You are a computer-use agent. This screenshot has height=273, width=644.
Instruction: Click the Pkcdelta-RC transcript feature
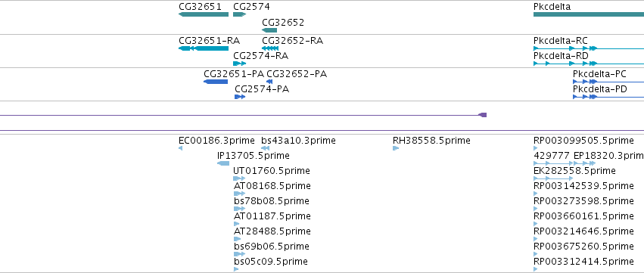589,48
